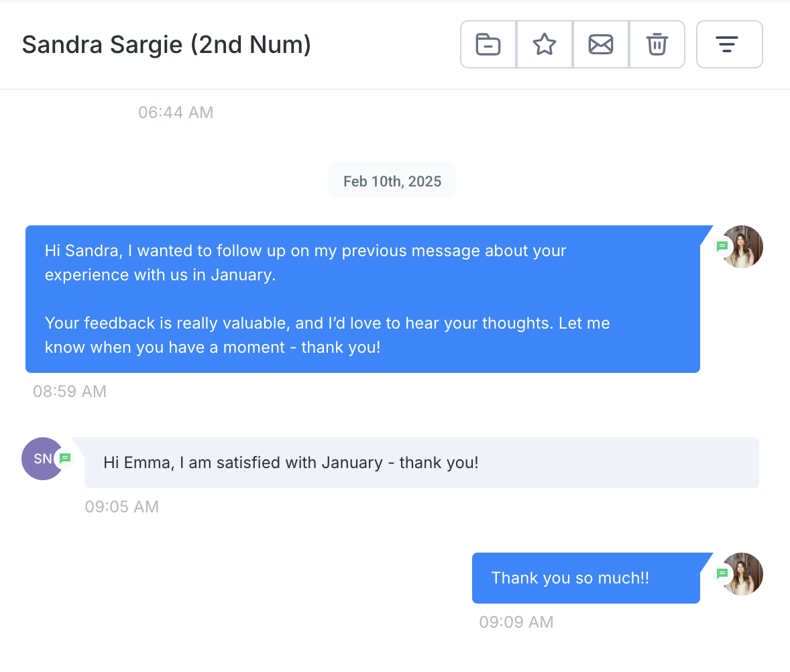790x672 pixels.
Task: Click the 06:44 AM timestamp at top
Action: 176,113
